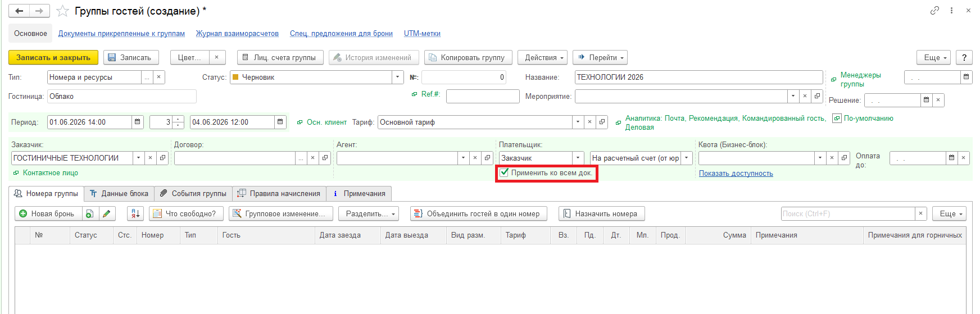Go forward with the right arrow
The image size is (980, 314).
point(39,11)
